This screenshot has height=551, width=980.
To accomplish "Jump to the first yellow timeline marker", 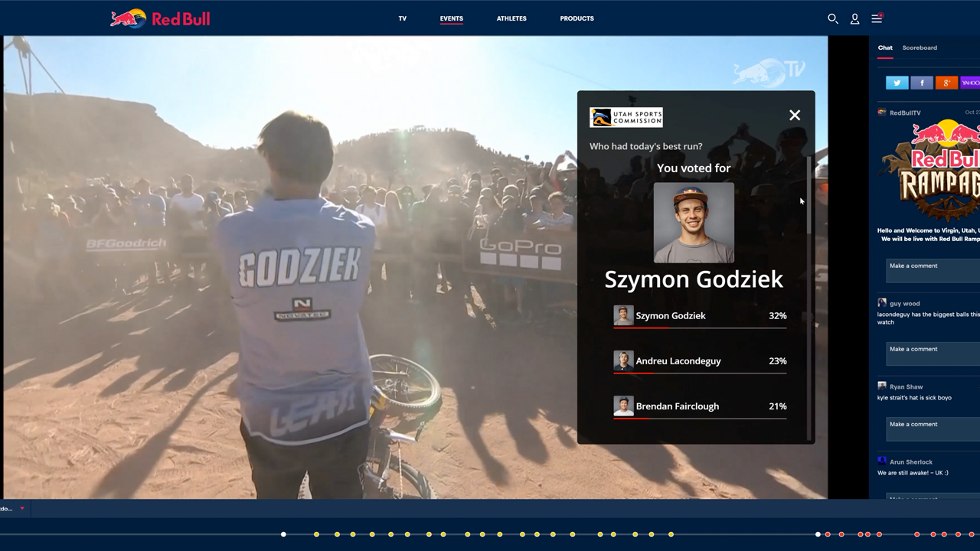I will point(316,534).
